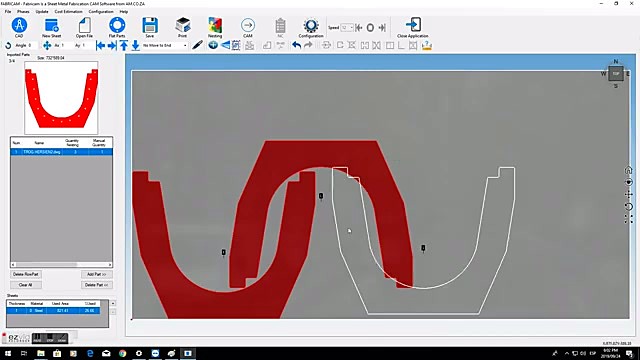Open the Cost Estimation menu
This screenshot has width=640, height=360.
(68, 11)
